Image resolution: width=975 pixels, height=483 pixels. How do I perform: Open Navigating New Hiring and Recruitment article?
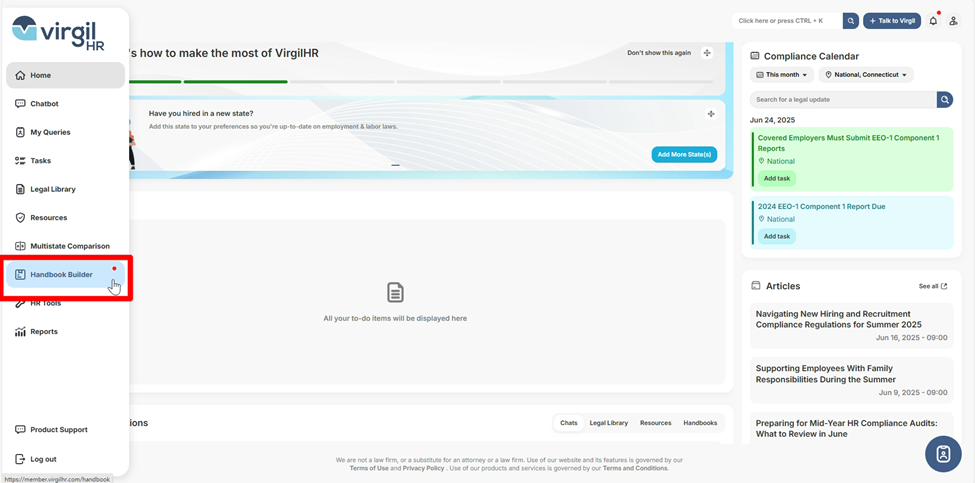point(851,326)
